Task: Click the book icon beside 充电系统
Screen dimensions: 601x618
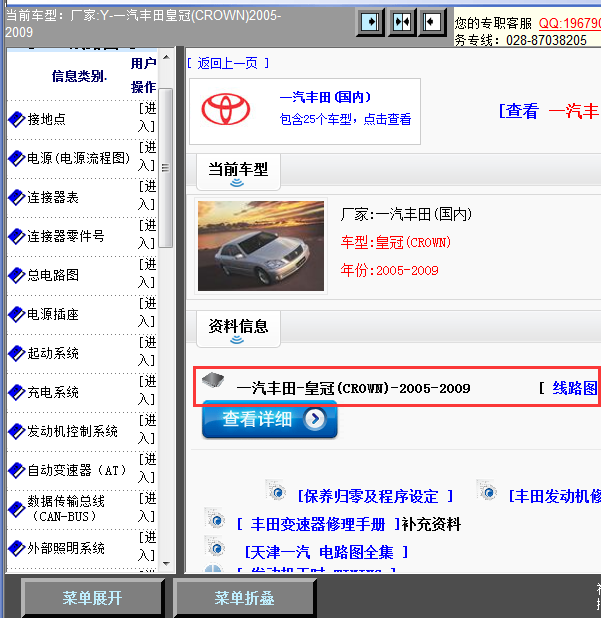Action: pos(17,392)
